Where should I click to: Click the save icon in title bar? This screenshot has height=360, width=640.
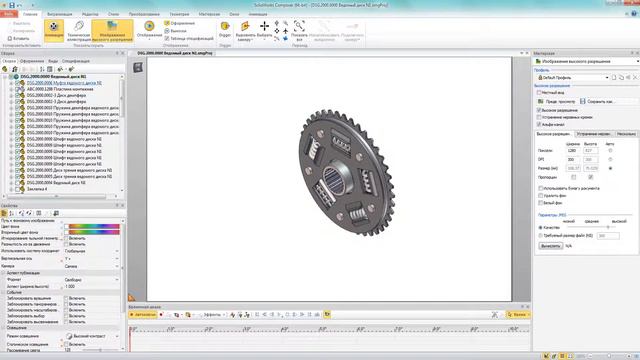[x=12, y=5]
